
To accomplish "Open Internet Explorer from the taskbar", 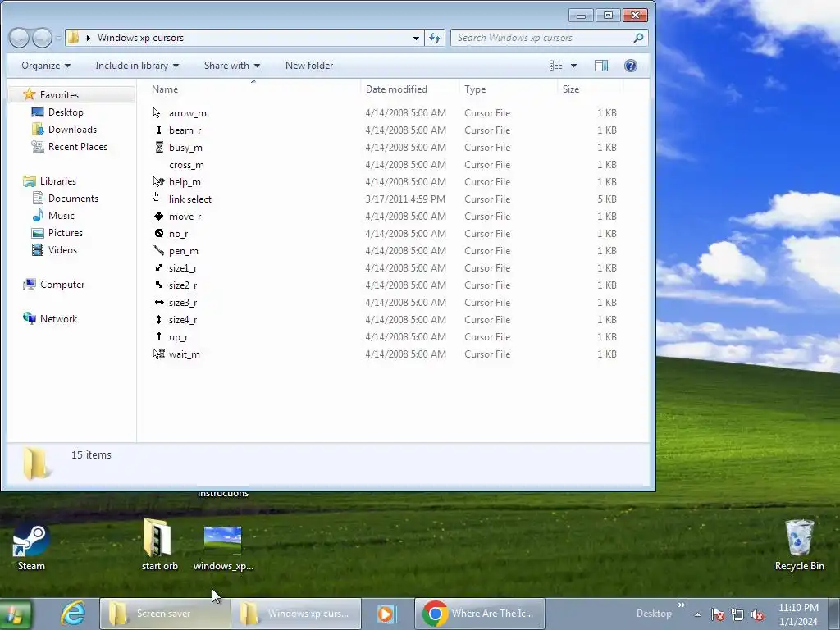I will click(x=73, y=614).
